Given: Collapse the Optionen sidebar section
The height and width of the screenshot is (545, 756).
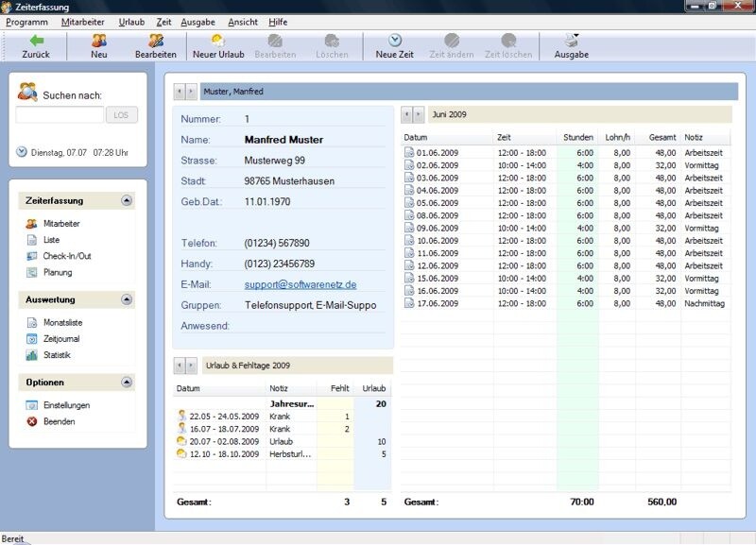Looking at the screenshot, I should click(x=127, y=383).
